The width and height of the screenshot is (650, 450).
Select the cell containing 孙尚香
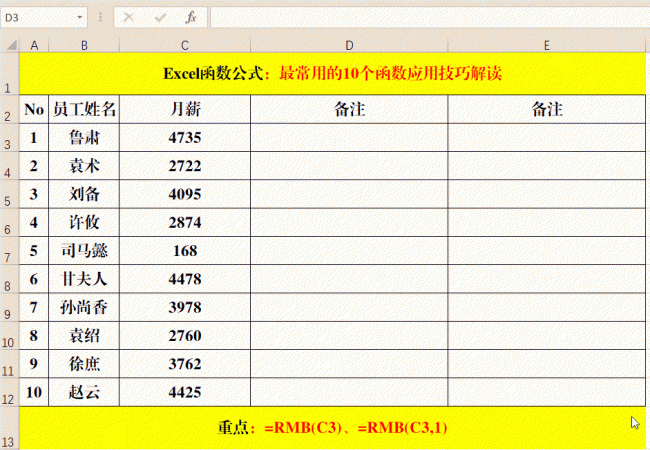[84, 307]
